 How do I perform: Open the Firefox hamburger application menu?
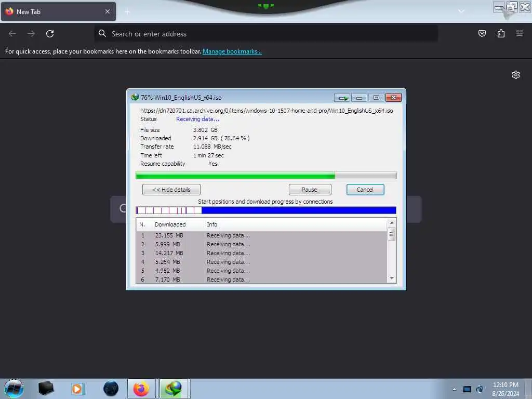point(520,33)
